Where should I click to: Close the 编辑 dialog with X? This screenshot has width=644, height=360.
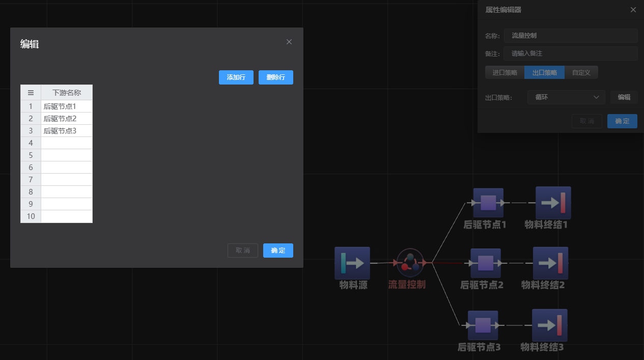point(289,42)
